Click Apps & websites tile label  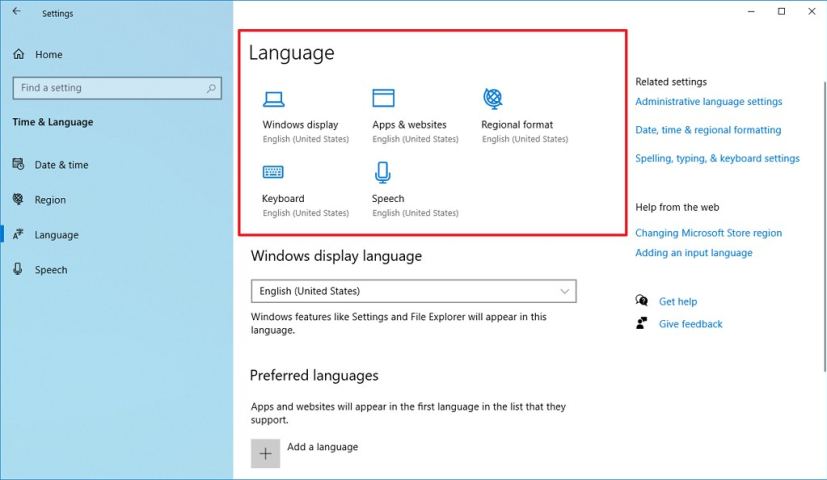point(409,124)
